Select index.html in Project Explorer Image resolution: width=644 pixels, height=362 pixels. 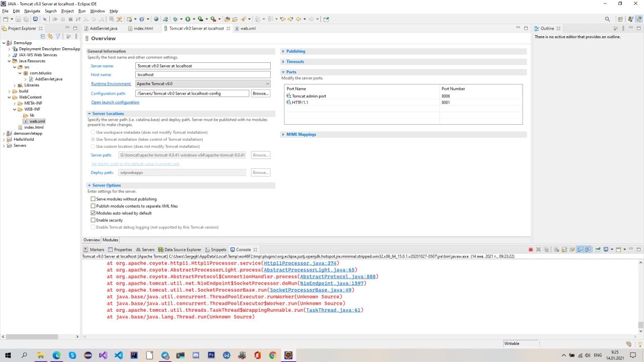point(34,127)
